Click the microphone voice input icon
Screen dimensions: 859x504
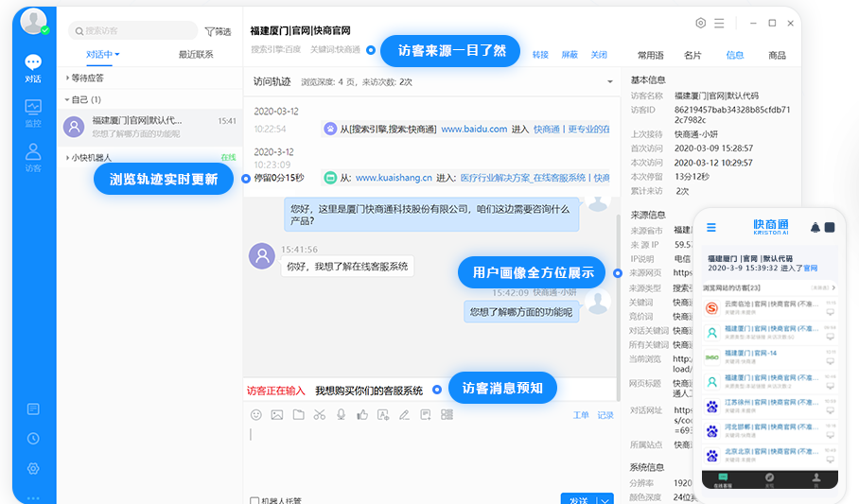[x=341, y=414]
